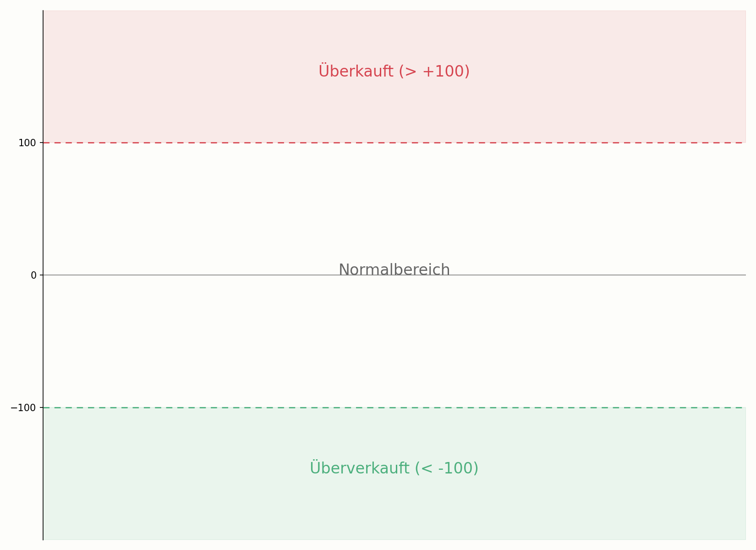Image resolution: width=756 pixels, height=550 pixels.
Task: Click the letter Ü in Überverkauft
Action: [x=315, y=467]
